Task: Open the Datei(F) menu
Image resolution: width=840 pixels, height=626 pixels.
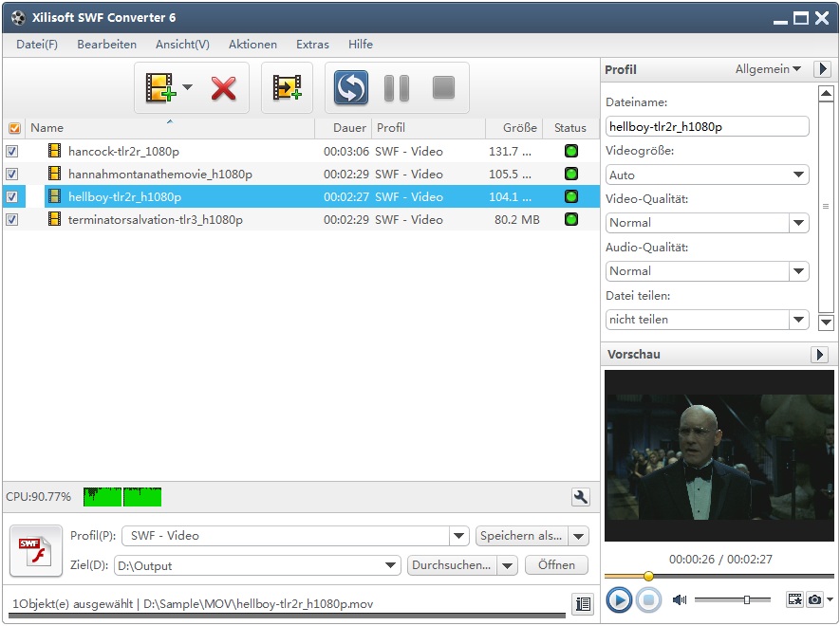Action: pos(37,45)
